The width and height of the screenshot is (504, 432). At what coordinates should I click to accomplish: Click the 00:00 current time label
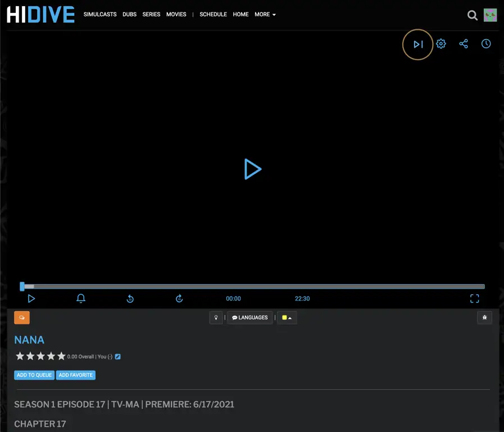pos(233,299)
